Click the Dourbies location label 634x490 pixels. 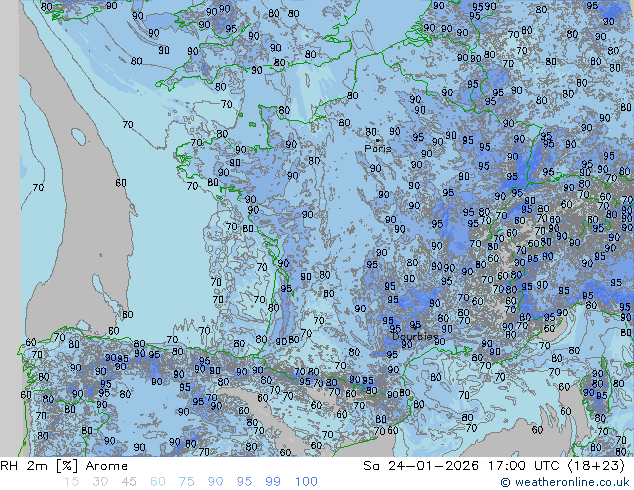click(415, 336)
